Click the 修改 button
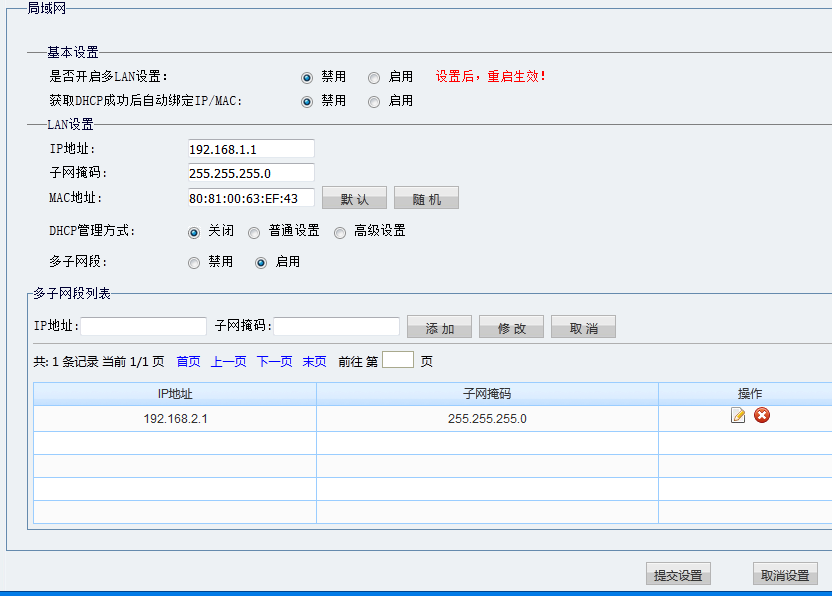The height and width of the screenshot is (596, 832). click(512, 327)
